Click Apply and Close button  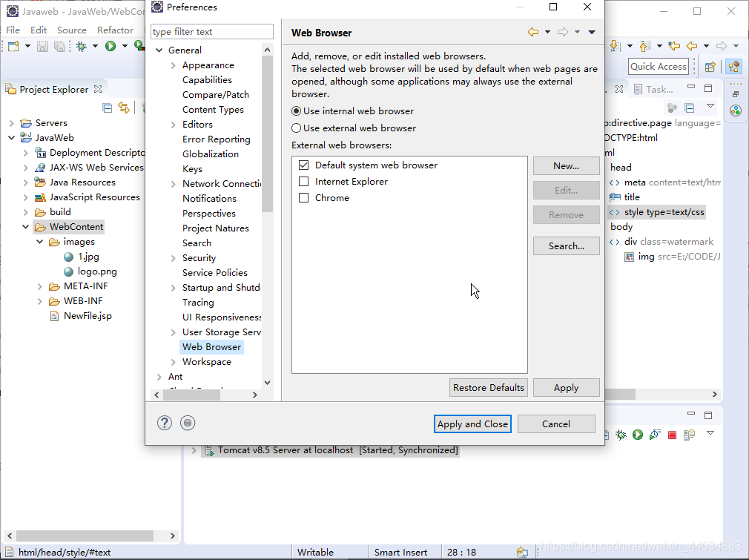(472, 424)
